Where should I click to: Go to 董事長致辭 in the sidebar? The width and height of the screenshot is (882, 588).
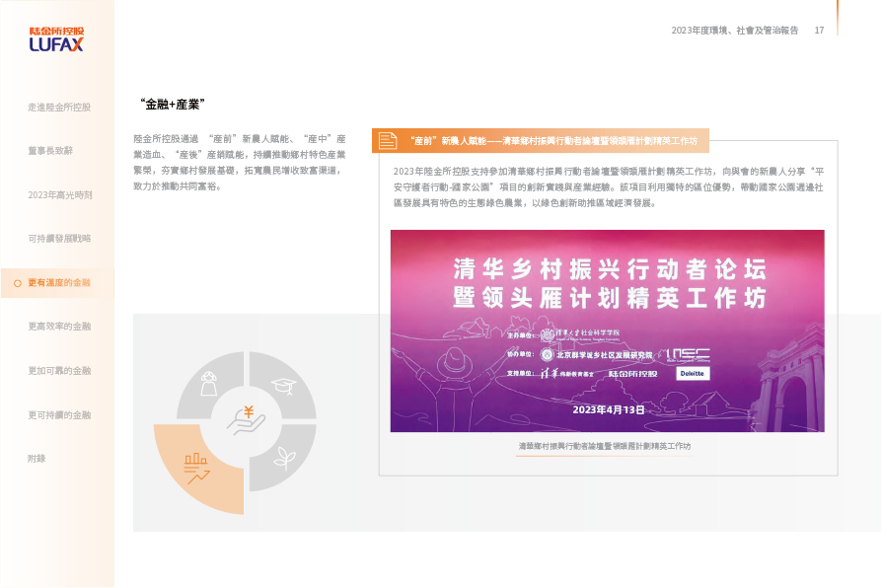point(49,151)
